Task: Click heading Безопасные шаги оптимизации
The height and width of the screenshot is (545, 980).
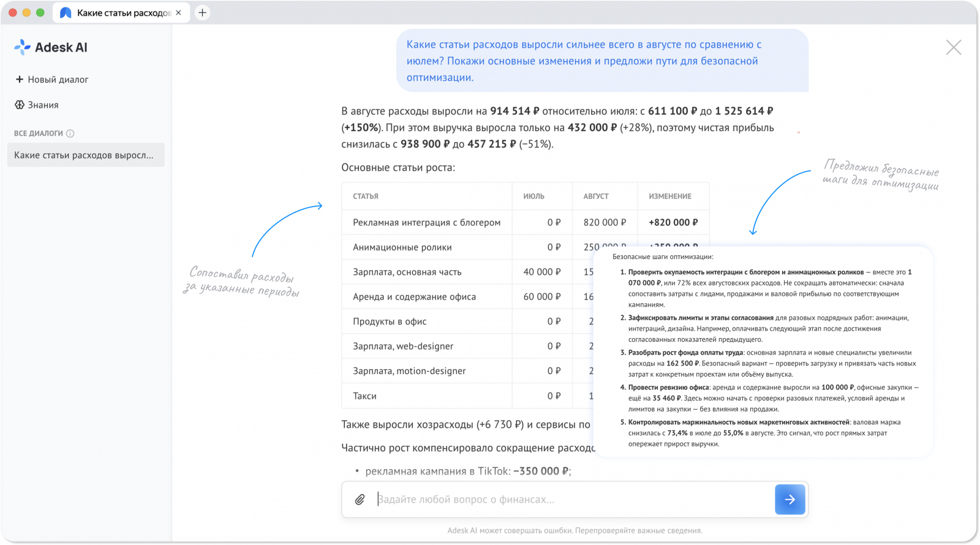Action: click(x=663, y=257)
